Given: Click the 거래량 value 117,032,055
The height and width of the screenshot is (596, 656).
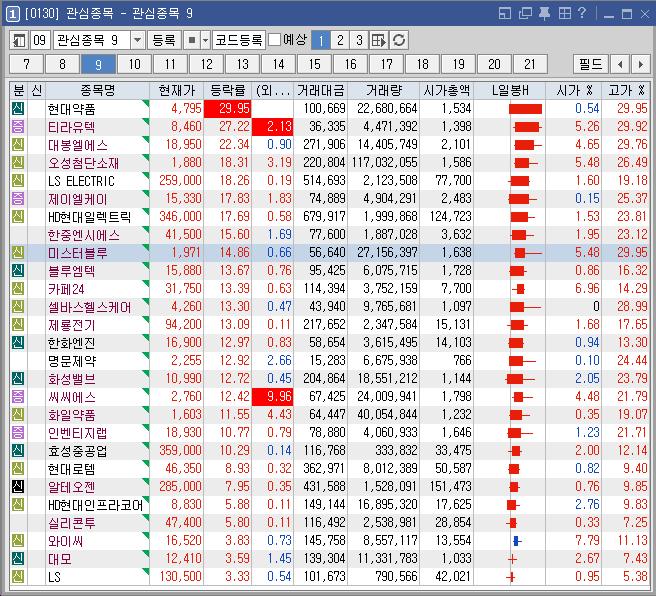Looking at the screenshot, I should point(384,163).
